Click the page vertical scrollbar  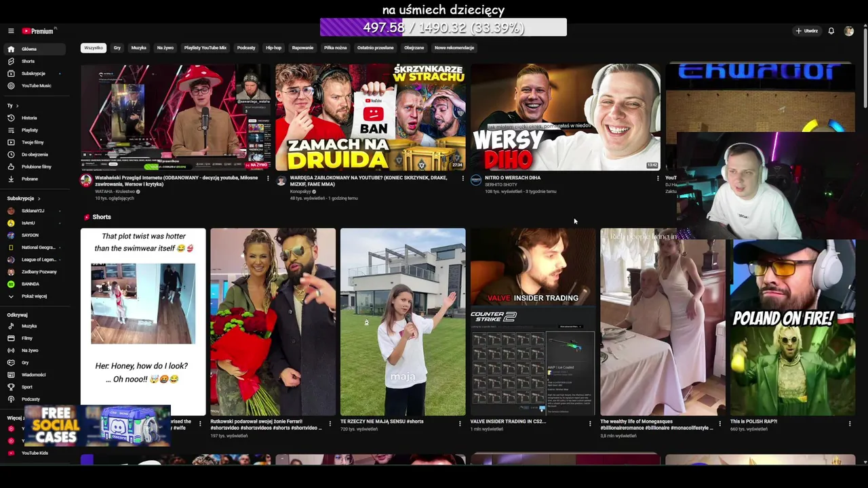coord(865,68)
